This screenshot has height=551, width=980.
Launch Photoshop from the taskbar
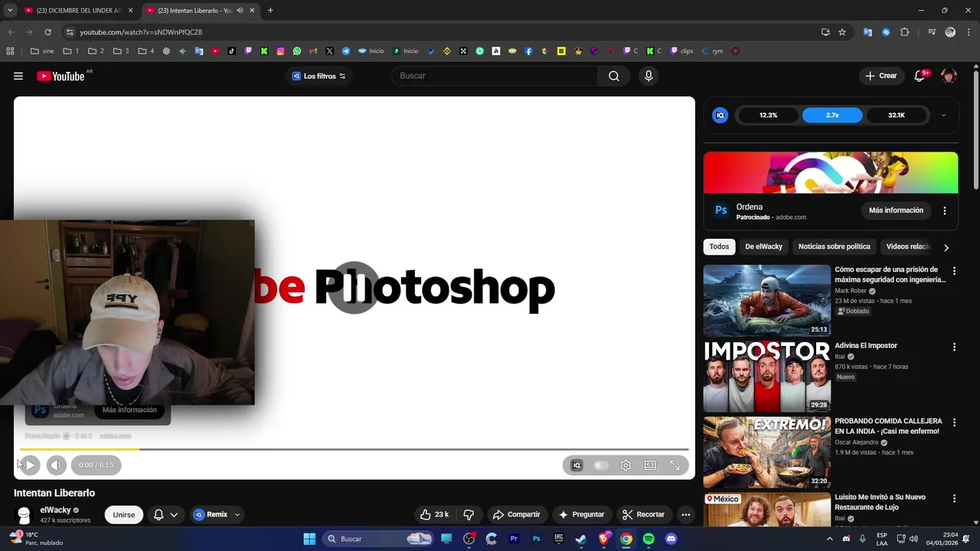point(537,539)
